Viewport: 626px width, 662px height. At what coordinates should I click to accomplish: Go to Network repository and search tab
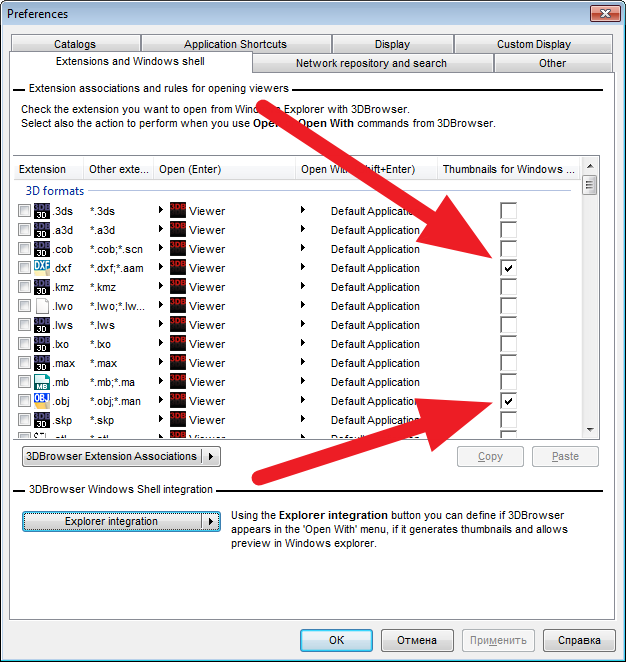371,63
